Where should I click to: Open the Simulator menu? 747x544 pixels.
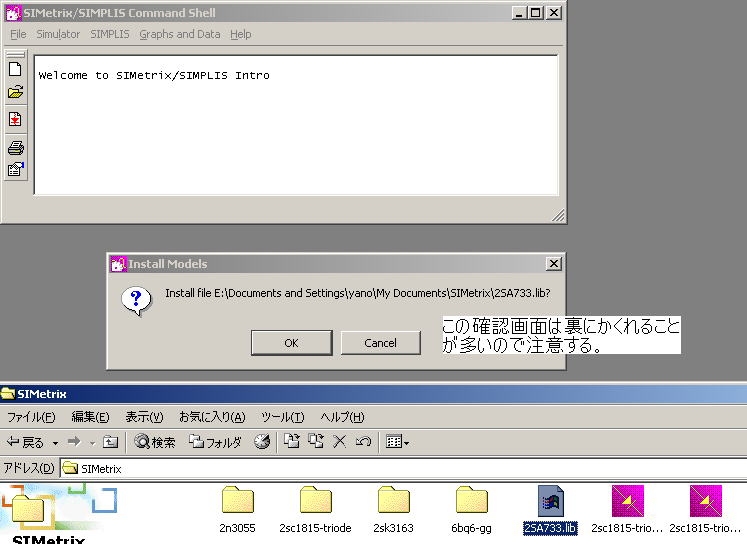(x=58, y=34)
